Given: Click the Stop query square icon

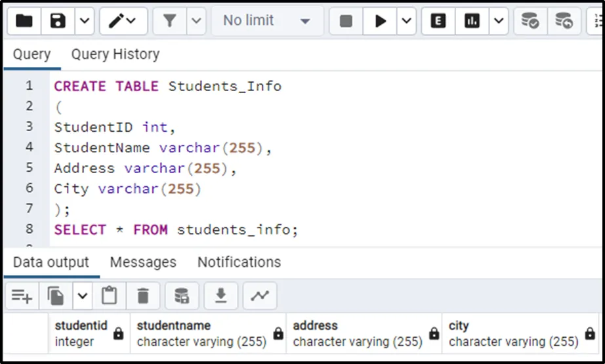Looking at the screenshot, I should [x=346, y=21].
